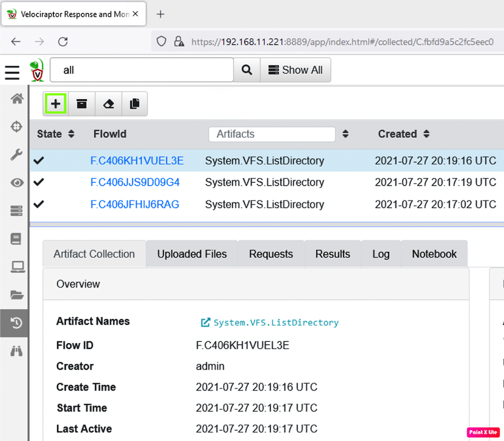Select the Velociraptor Response and Mon tab
This screenshot has height=441, width=504.
tap(74, 14)
